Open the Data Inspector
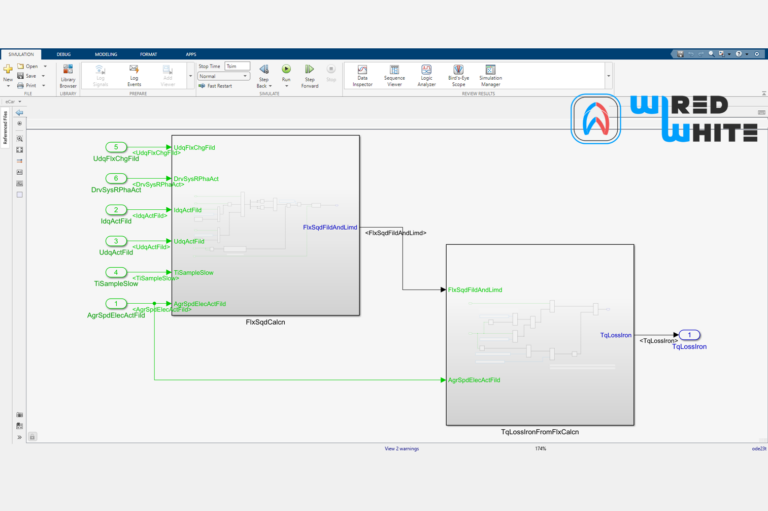The image size is (768, 511). click(x=362, y=75)
